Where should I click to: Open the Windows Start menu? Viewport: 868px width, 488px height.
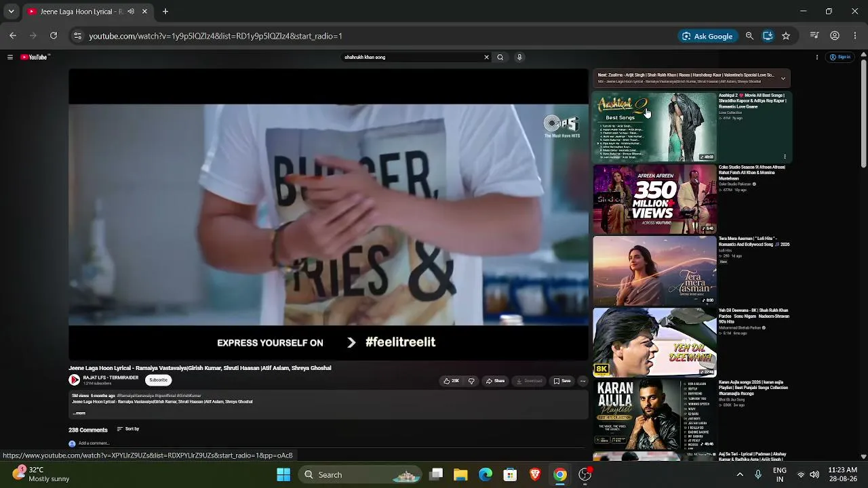click(283, 474)
